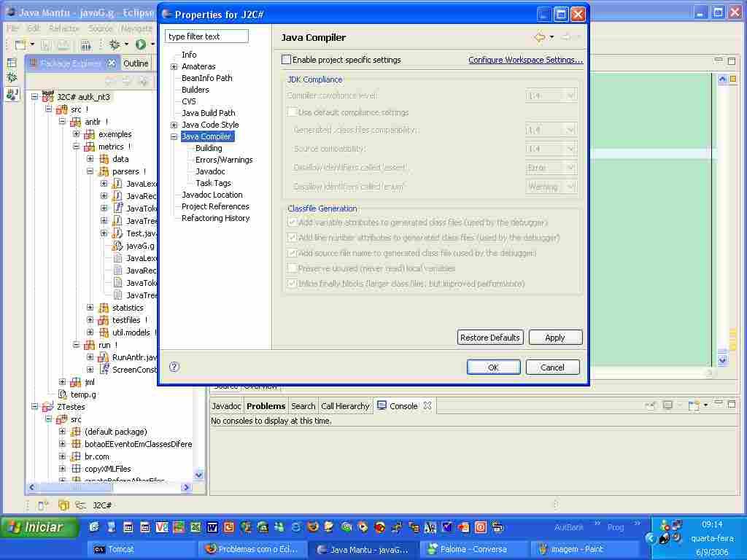Toggle 'Preserve unused local variables' checkbox

(x=292, y=268)
